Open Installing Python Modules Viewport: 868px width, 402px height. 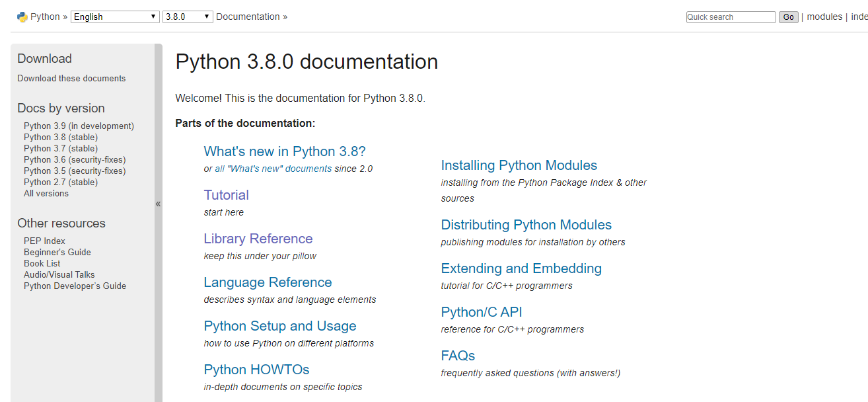click(519, 165)
